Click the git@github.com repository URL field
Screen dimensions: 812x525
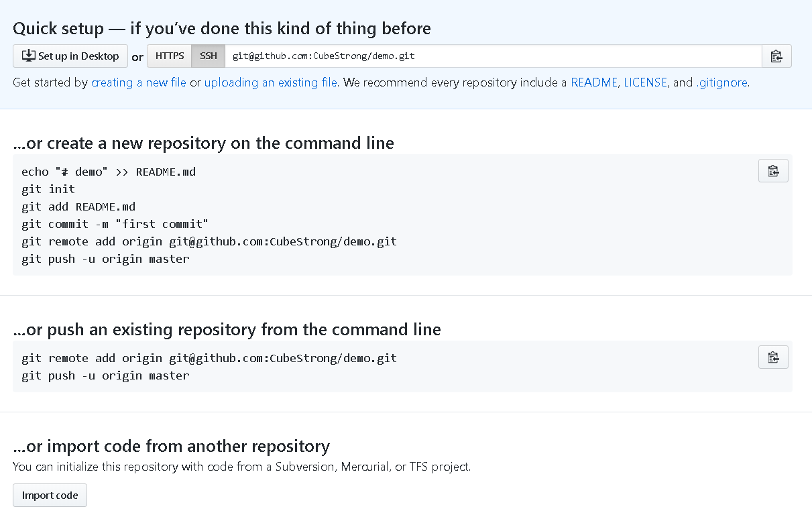[493, 56]
